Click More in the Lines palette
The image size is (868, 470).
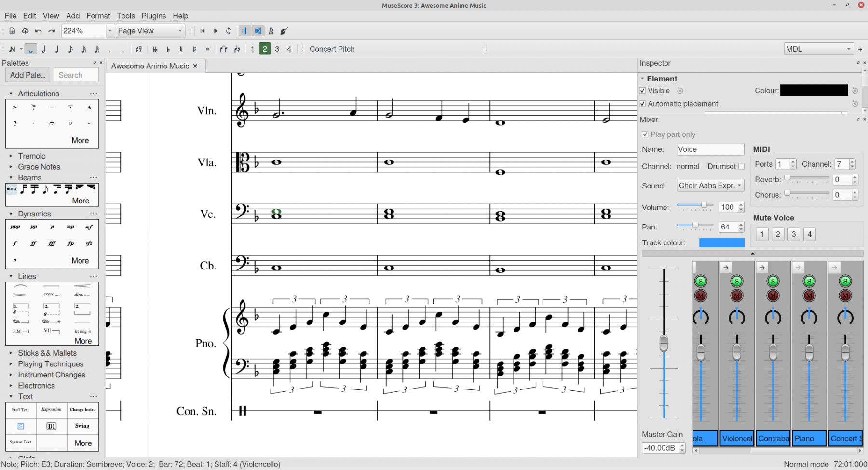coord(83,341)
